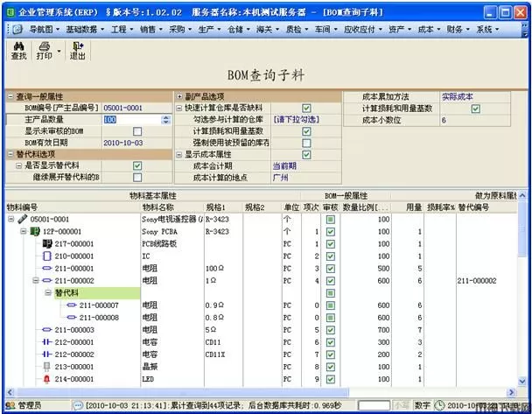The height and width of the screenshot is (414, 532).
Task: Click the 物料名称 column header
Action: tap(157, 207)
